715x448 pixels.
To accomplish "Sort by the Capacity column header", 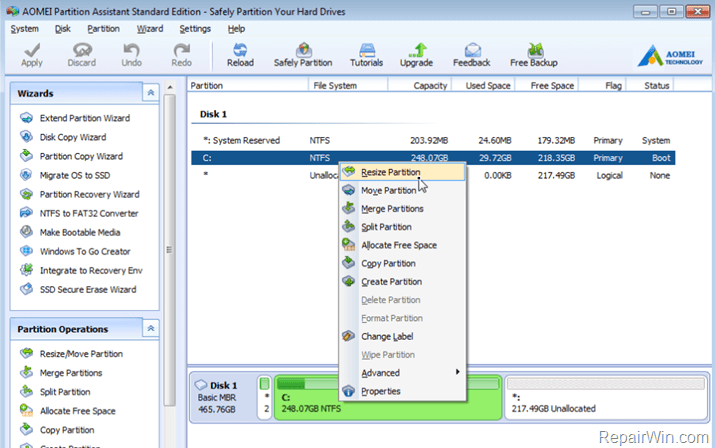I will 420,85.
